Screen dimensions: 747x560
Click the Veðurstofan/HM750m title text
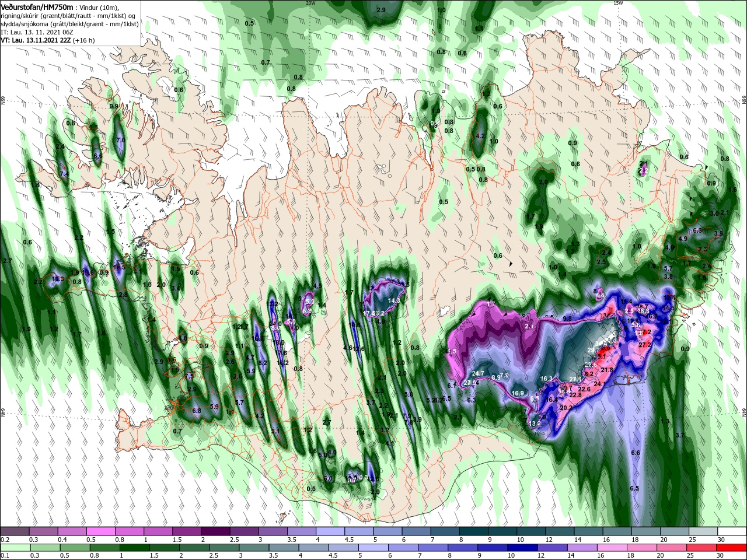click(x=37, y=6)
